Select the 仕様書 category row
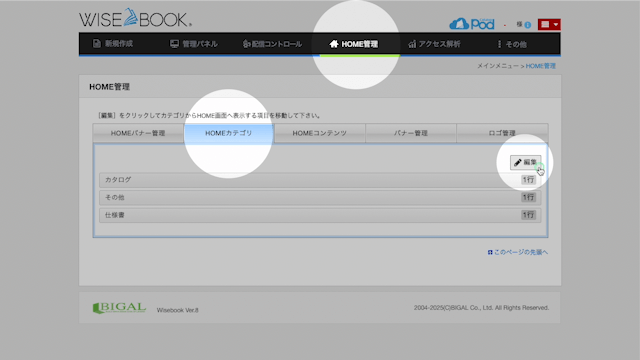The width and height of the screenshot is (640, 360). click(x=320, y=215)
